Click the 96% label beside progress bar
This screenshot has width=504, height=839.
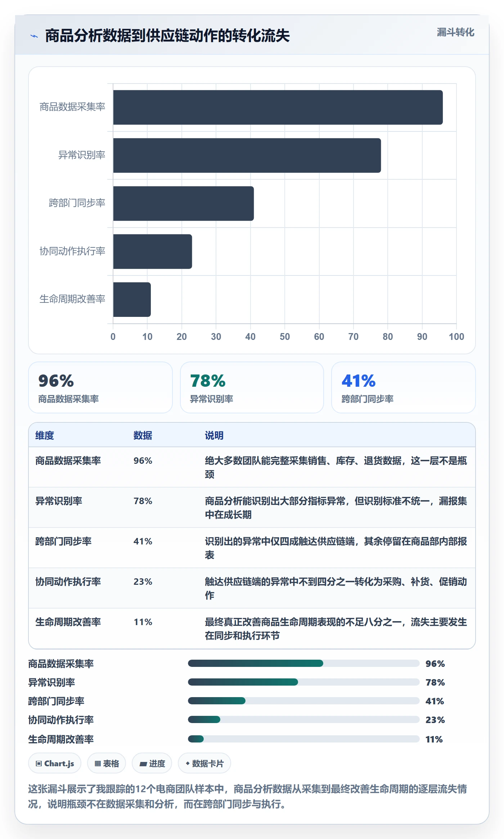[x=435, y=664]
